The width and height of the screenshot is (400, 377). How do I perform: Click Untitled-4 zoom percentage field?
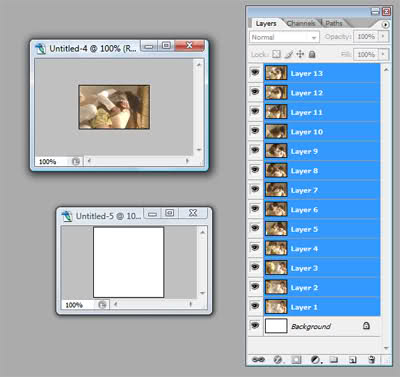[x=53, y=162]
